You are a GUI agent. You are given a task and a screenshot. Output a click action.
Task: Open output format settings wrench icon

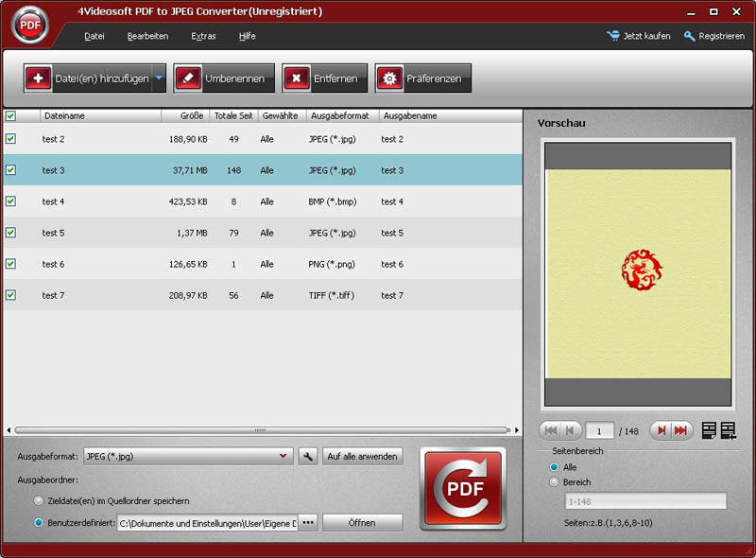(308, 456)
